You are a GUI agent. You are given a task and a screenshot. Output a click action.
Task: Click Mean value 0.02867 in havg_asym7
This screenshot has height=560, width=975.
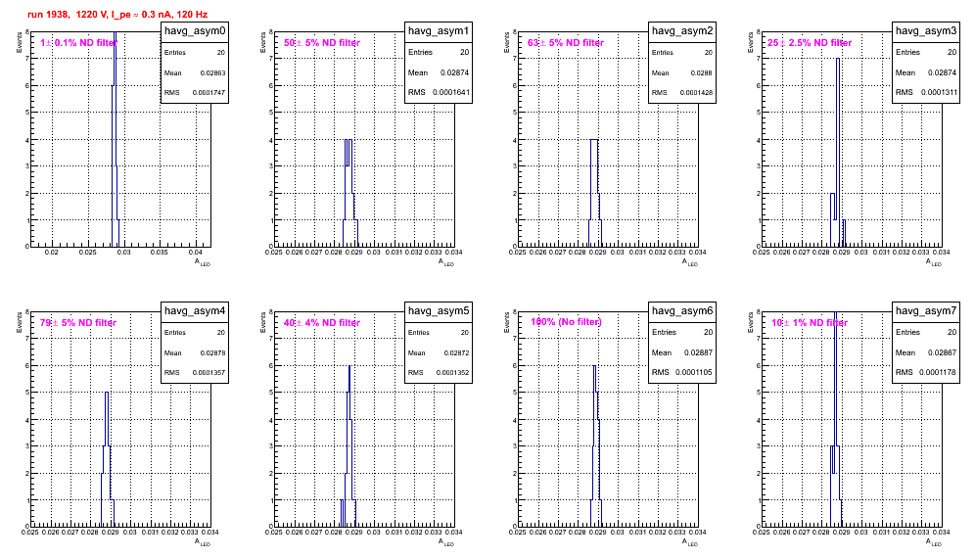942,352
